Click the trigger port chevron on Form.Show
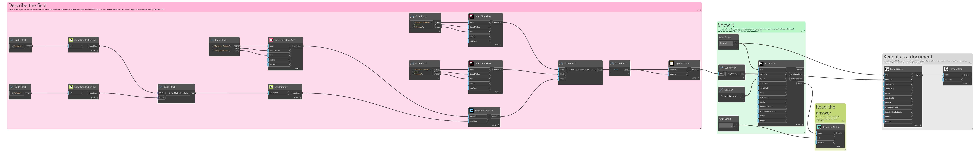 coord(786,79)
